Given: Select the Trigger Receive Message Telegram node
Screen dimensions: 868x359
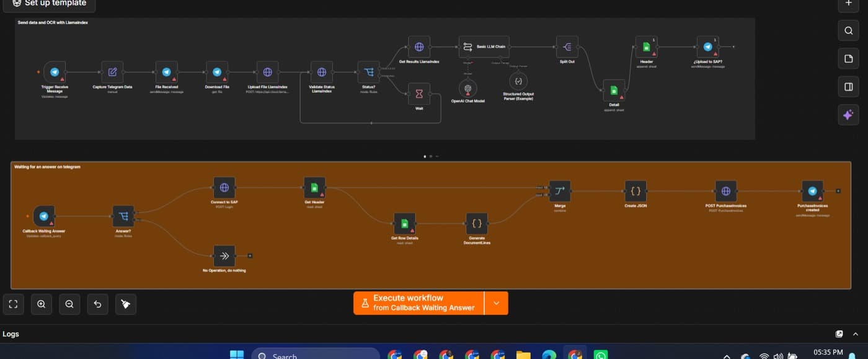Looking at the screenshot, I should pyautogui.click(x=55, y=72).
